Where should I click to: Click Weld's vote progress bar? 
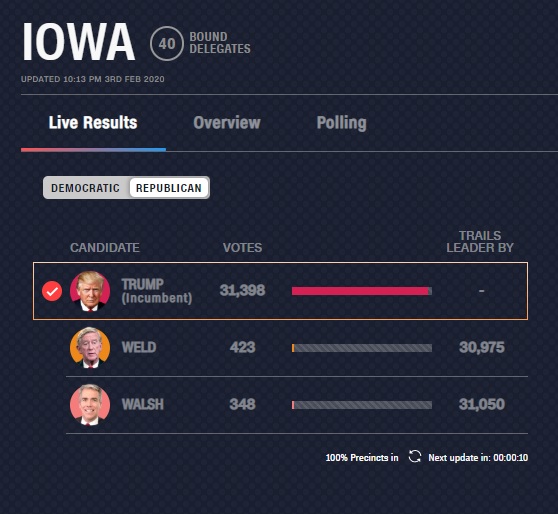pos(362,348)
